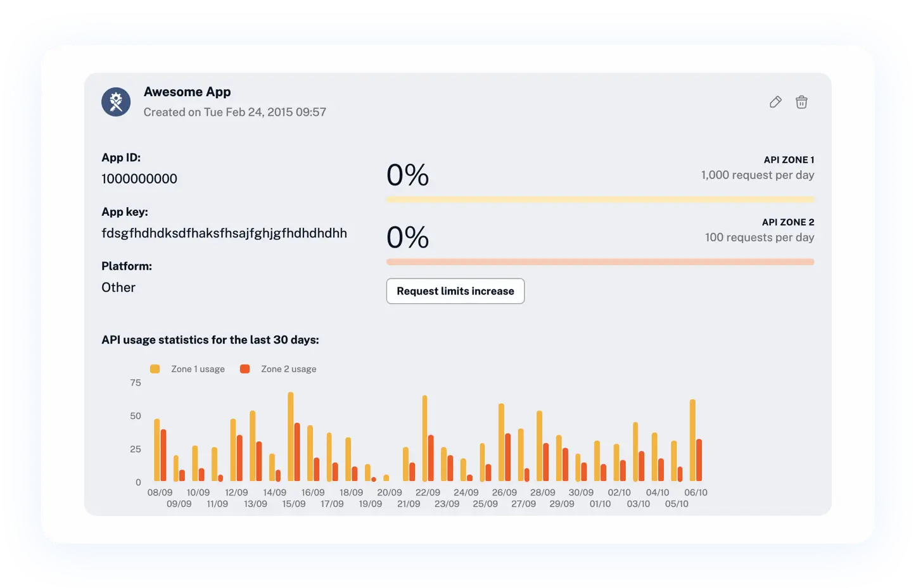Delete the app with the trash icon
916x588 pixels.
[x=801, y=102]
